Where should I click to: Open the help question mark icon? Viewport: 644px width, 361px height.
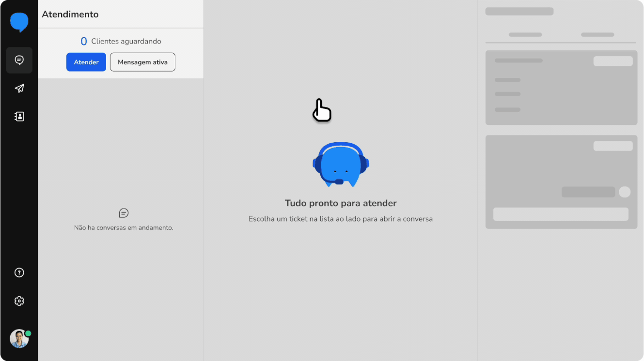coord(19,273)
